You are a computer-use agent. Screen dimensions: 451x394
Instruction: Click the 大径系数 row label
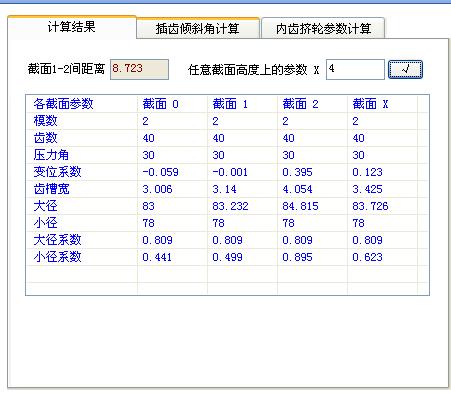[57, 240]
